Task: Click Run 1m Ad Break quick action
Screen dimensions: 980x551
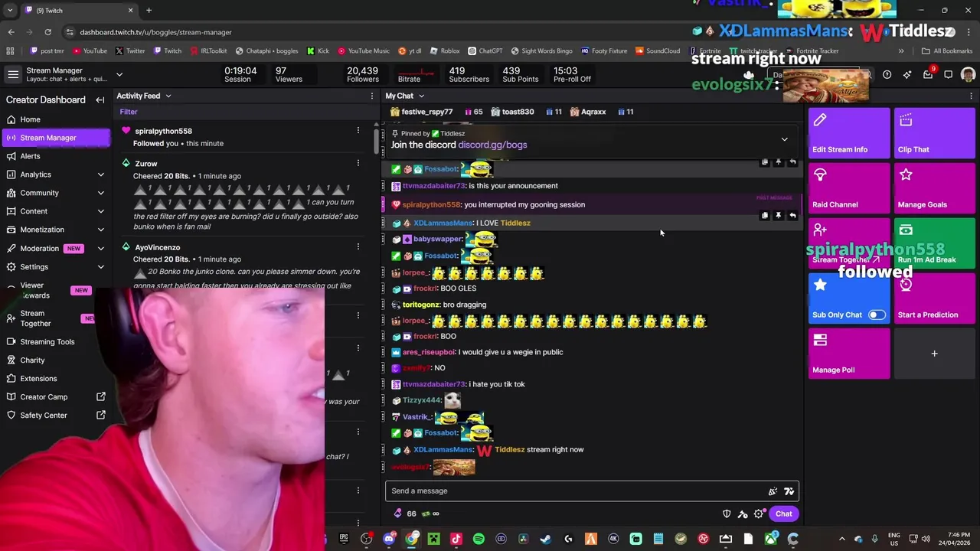Action: [934, 243]
